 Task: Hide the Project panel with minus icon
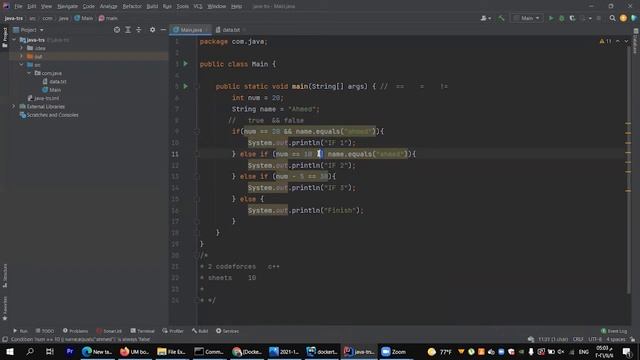(x=163, y=30)
